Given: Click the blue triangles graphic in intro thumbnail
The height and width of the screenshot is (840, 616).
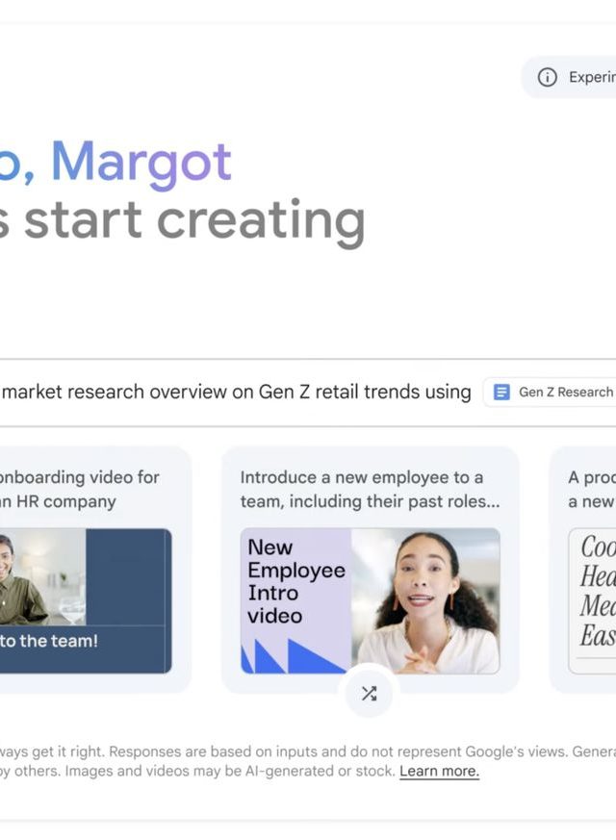Looking at the screenshot, I should (x=289, y=656).
